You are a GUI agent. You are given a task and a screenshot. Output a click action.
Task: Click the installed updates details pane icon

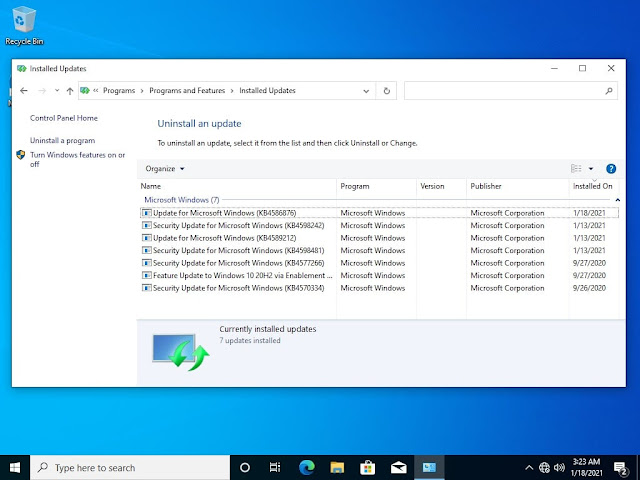pos(180,352)
